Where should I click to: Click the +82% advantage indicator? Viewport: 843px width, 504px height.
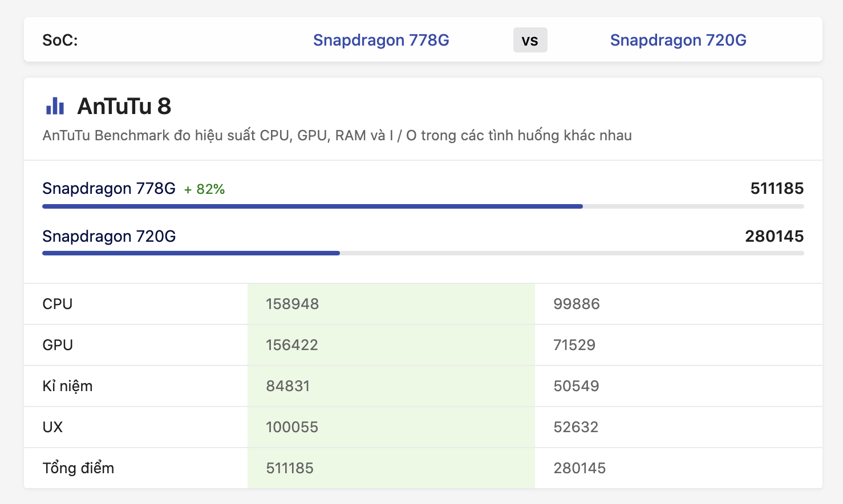[204, 189]
